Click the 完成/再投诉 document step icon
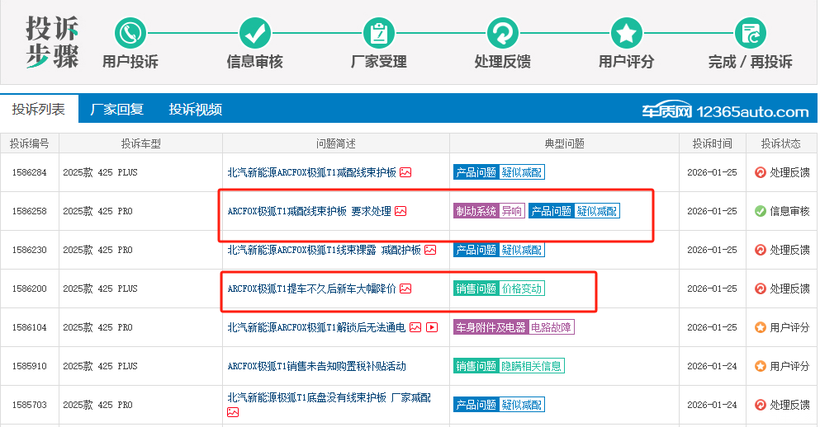 [x=750, y=32]
